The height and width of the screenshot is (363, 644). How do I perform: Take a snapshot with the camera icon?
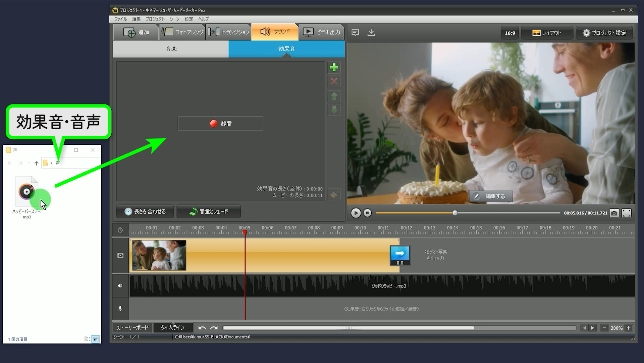[614, 213]
